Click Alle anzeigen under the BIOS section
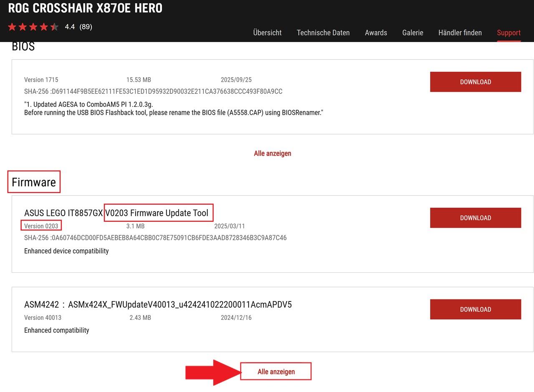 pyautogui.click(x=272, y=153)
